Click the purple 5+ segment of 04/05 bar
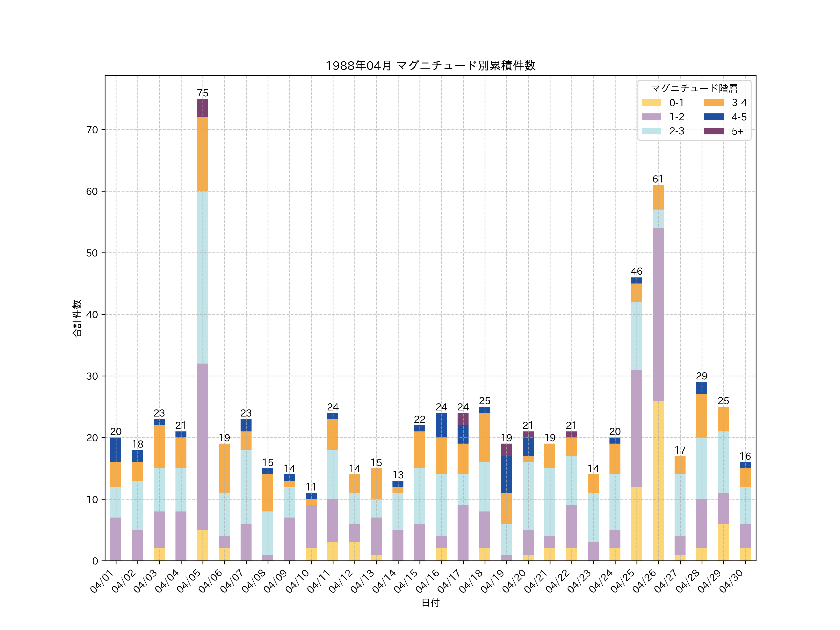Screen dimensions: 840x630 (202, 108)
